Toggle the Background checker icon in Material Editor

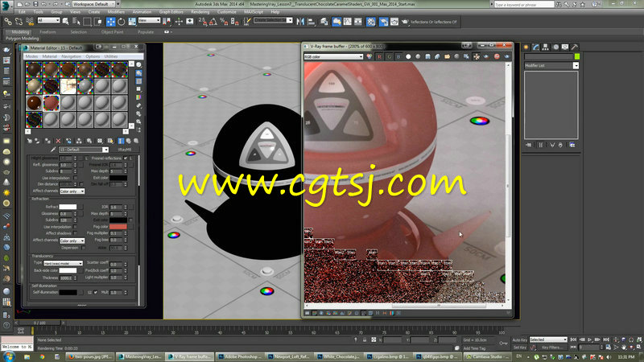(x=139, y=81)
